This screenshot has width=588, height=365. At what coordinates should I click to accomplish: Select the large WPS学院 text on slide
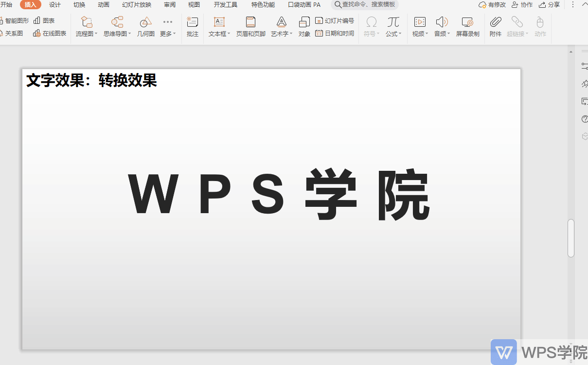[x=279, y=195]
